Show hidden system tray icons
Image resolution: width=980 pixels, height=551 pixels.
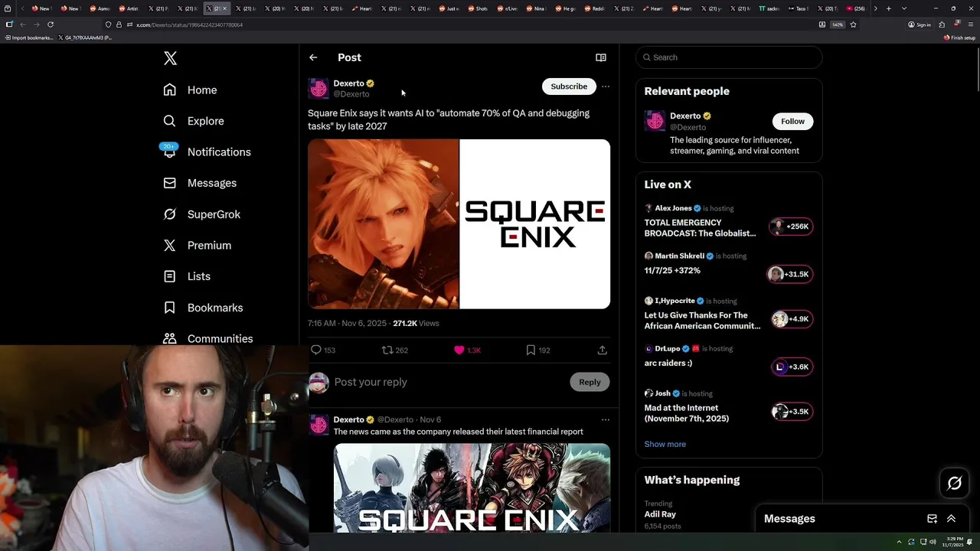coord(900,542)
